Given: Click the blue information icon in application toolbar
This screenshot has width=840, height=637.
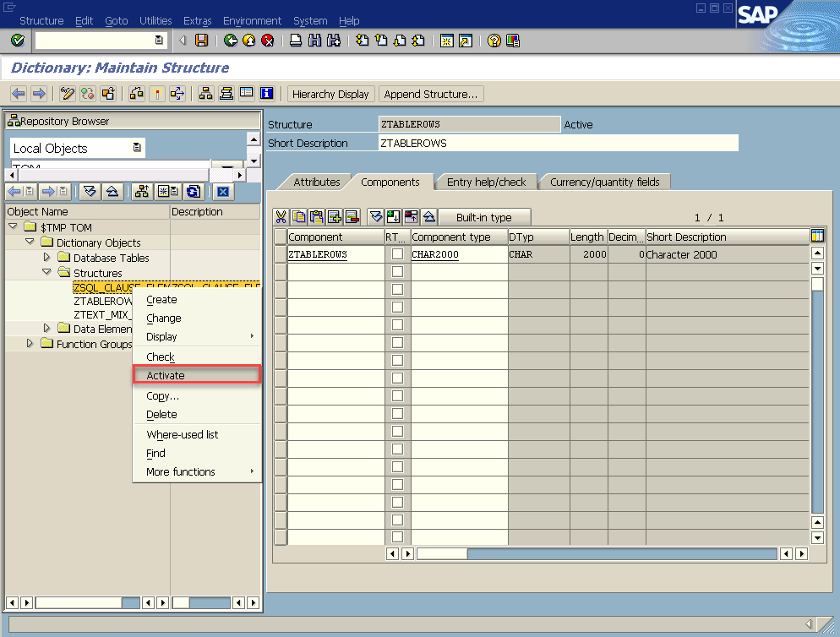Looking at the screenshot, I should 267,94.
